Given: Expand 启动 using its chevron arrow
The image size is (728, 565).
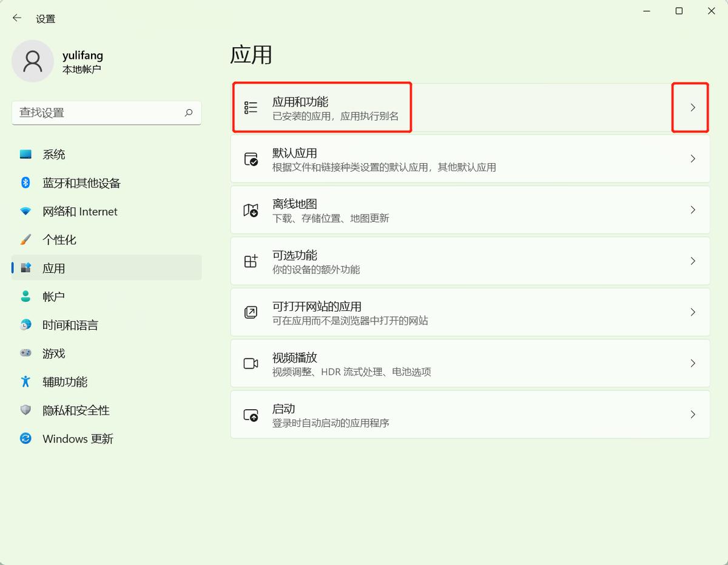Looking at the screenshot, I should [692, 414].
